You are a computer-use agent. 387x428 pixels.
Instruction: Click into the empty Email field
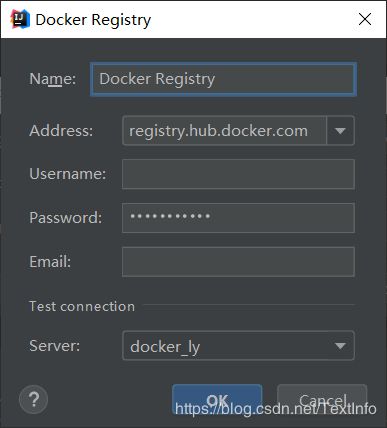(238, 262)
